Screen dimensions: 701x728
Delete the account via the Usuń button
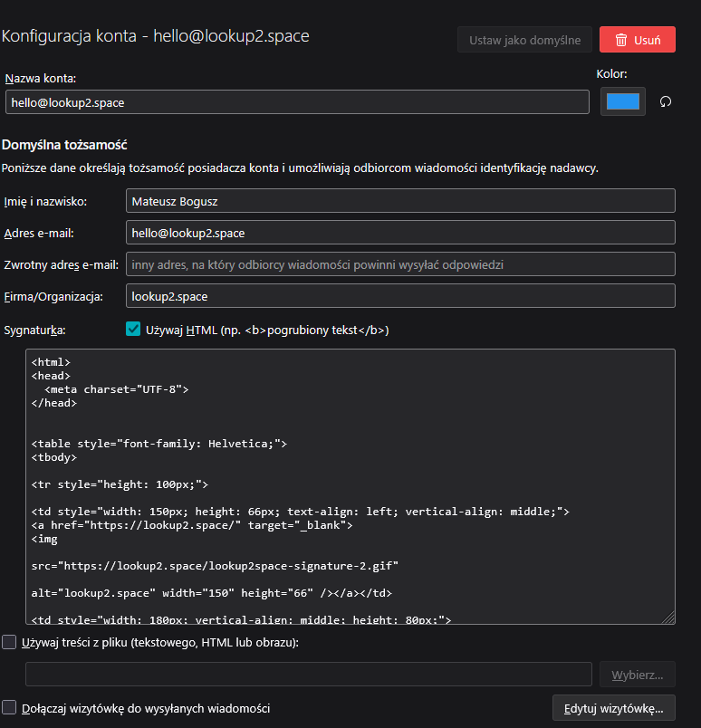(637, 39)
